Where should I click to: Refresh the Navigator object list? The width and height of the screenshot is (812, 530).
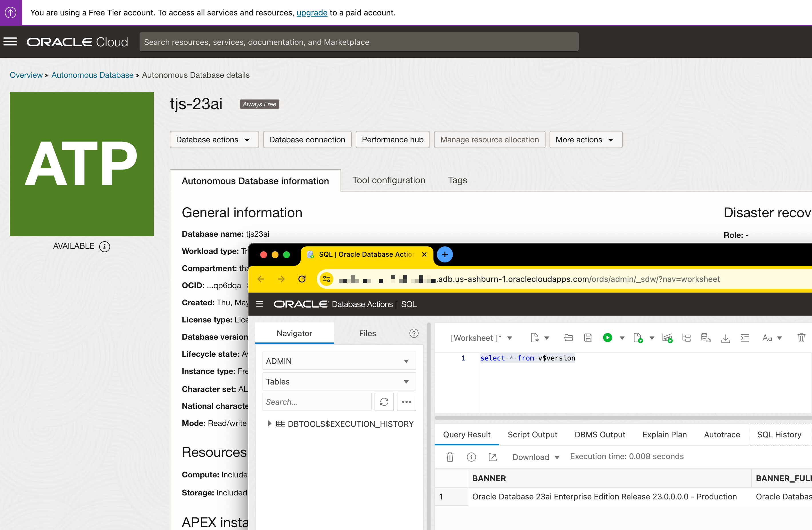click(x=384, y=402)
